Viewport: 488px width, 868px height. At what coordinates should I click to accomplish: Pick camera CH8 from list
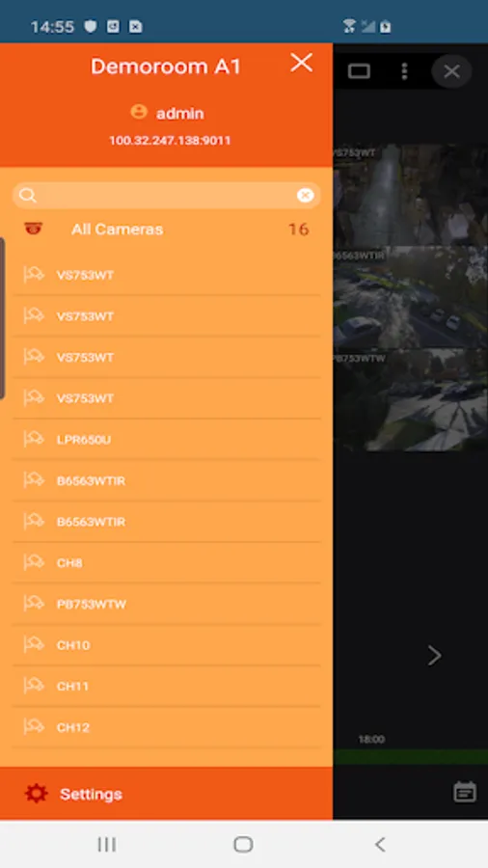166,563
